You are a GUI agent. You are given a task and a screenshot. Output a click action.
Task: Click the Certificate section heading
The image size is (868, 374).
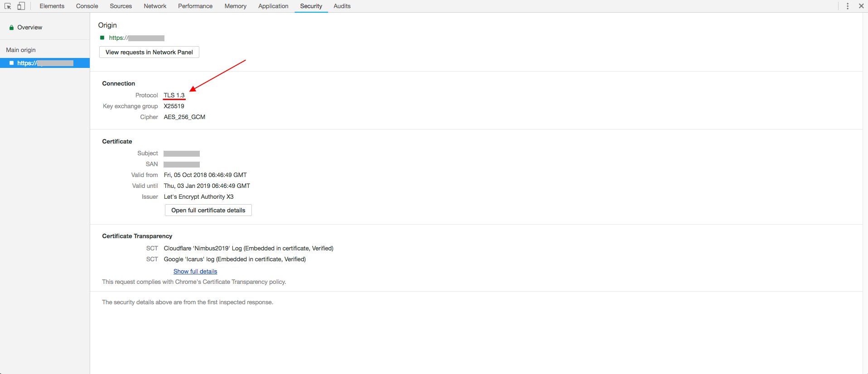(x=117, y=141)
